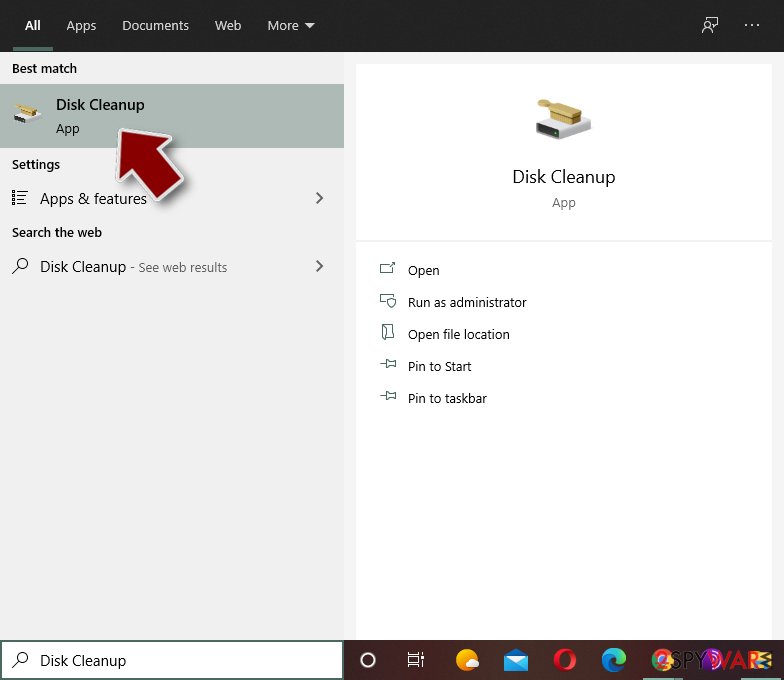Open Disk Cleanup web results entry
Screen dimensions: 784x680
172,266
